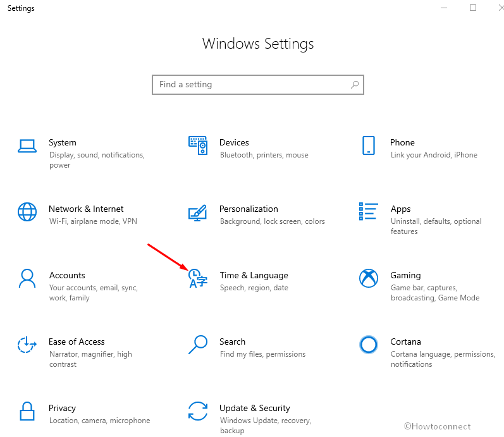Open the Phone icon
This screenshot has width=504, height=437.
click(x=369, y=145)
